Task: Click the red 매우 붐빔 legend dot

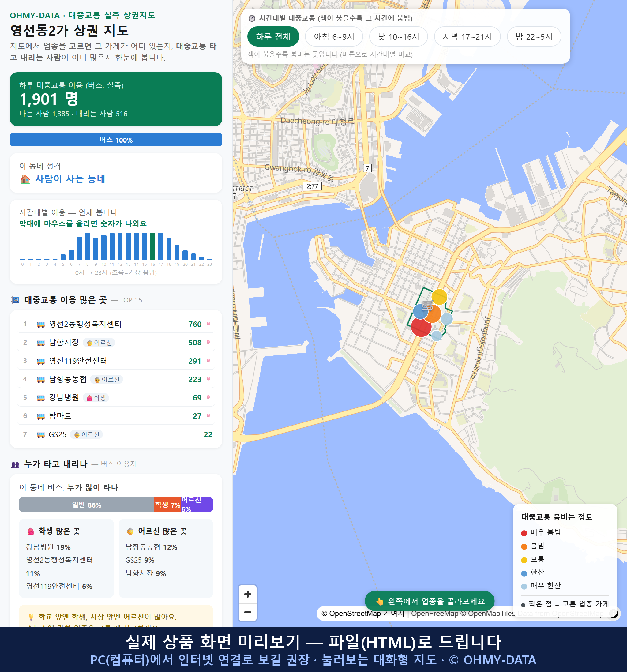Action: [x=524, y=533]
